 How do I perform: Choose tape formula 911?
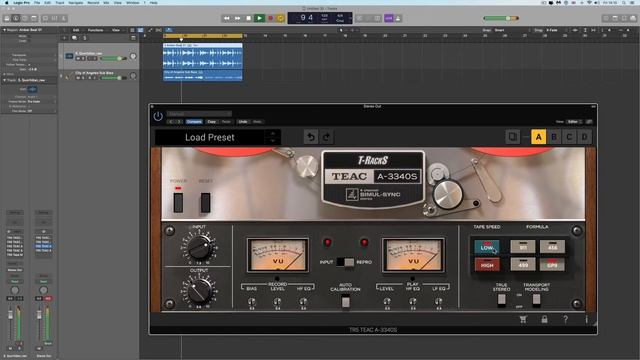pos(522,247)
